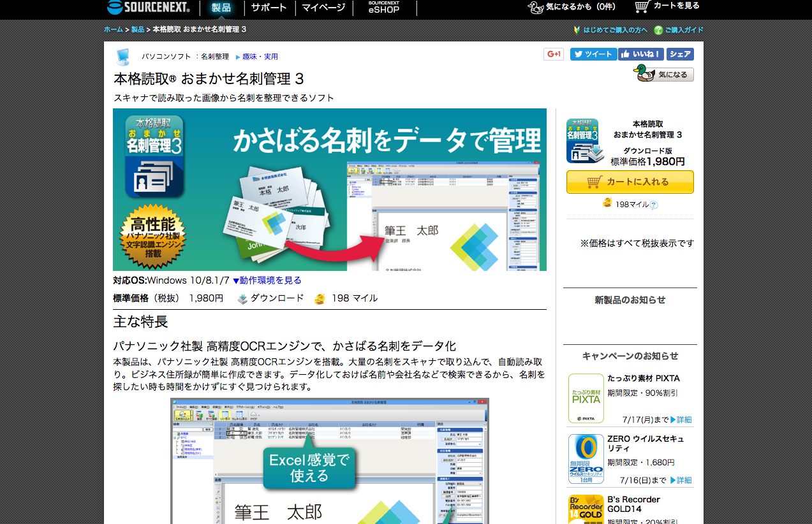Image resolution: width=812 pixels, height=524 pixels.
Task: Open the サポート menu
Action: pyautogui.click(x=268, y=8)
